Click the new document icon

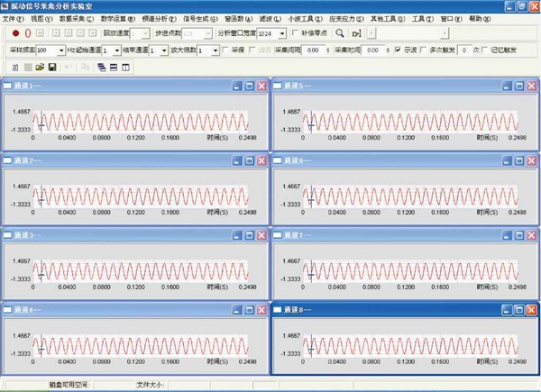[16, 67]
